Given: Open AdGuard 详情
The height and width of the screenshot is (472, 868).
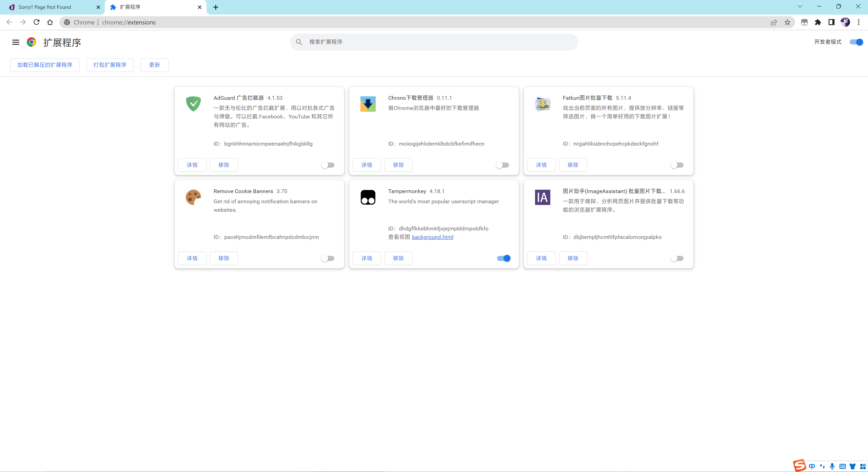Looking at the screenshot, I should 192,165.
